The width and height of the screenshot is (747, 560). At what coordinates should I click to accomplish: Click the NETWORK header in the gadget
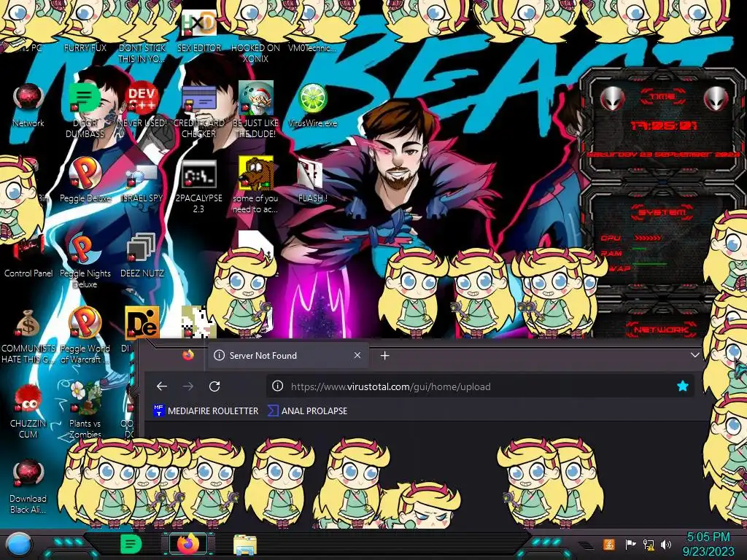pyautogui.click(x=661, y=329)
